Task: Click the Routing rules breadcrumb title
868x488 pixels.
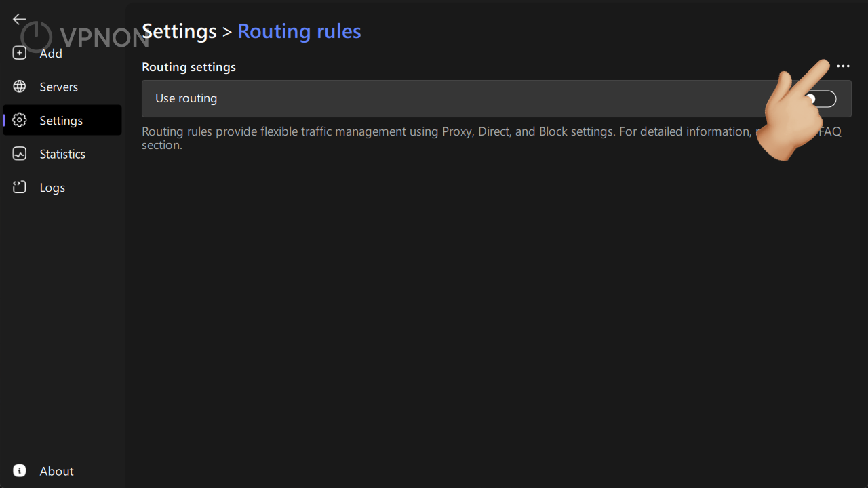Action: [x=299, y=31]
